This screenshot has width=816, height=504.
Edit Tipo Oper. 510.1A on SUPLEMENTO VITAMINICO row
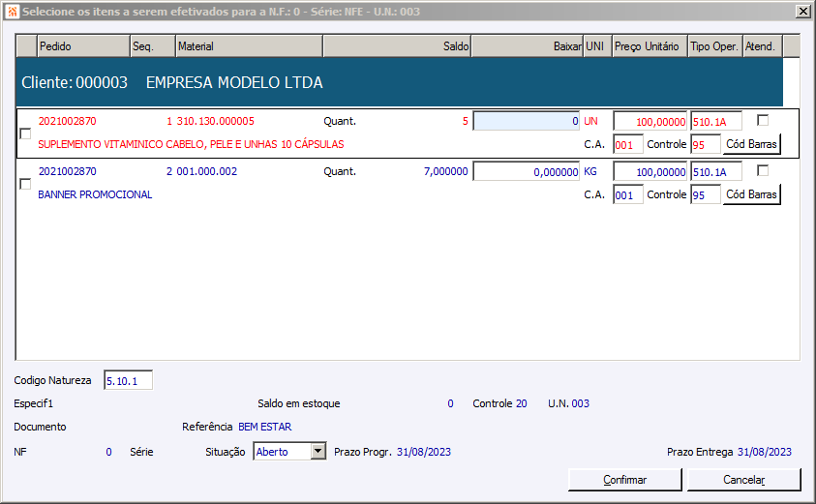716,122
